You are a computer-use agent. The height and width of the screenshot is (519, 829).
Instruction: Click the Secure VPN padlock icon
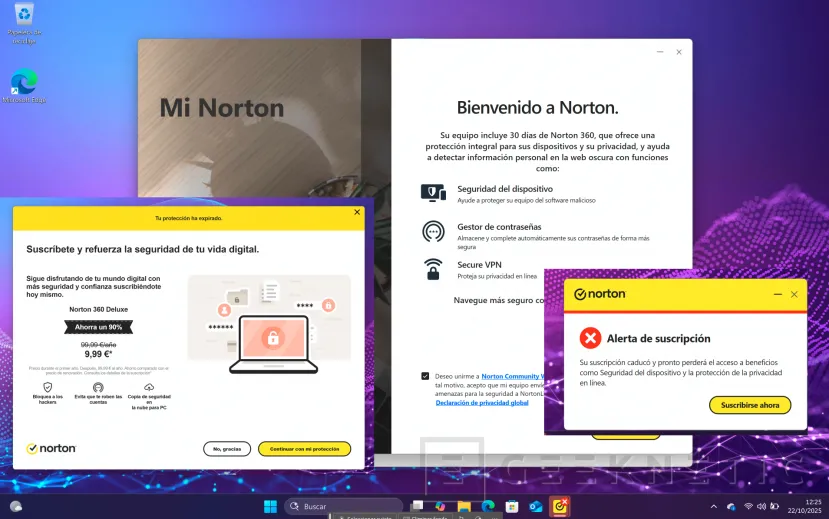(x=432, y=269)
